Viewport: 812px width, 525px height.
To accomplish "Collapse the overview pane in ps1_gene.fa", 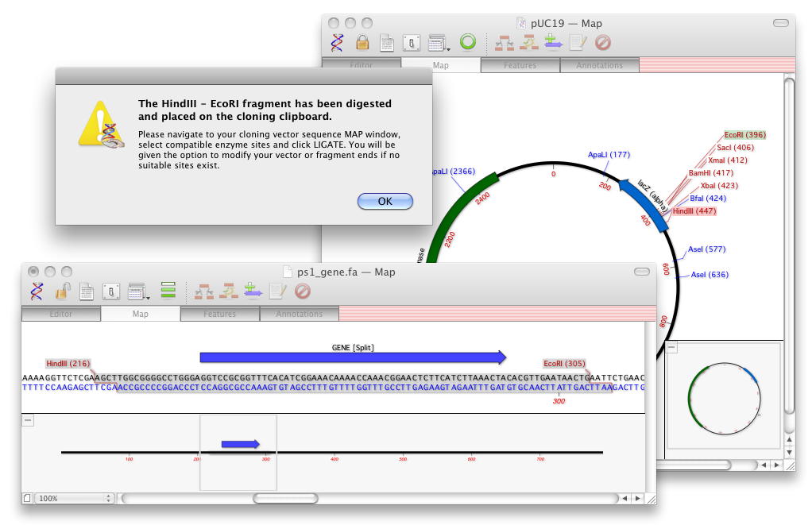I will click(28, 420).
